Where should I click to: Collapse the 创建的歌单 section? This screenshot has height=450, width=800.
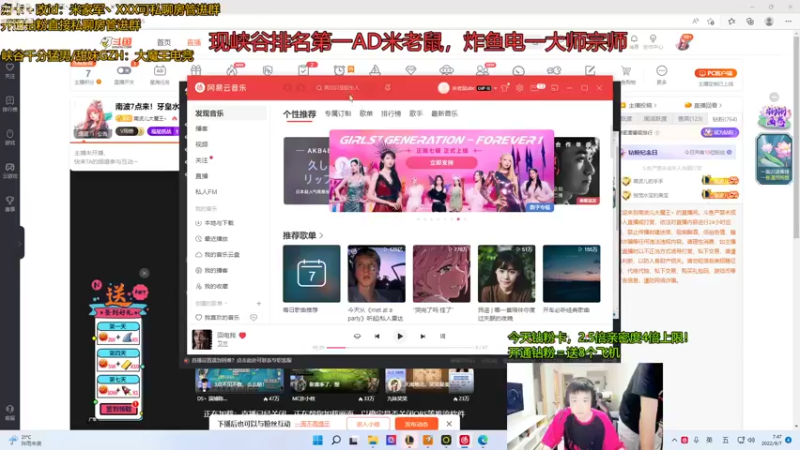211,304
